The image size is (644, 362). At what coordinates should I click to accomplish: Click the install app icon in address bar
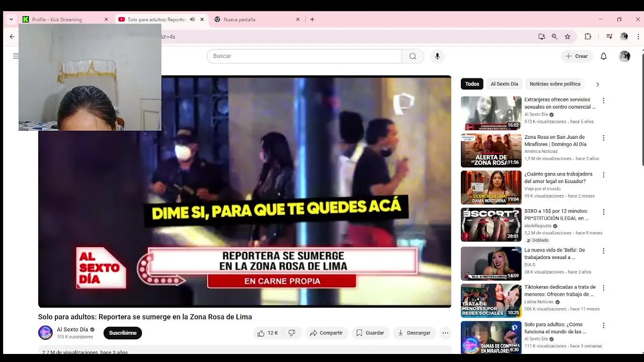[x=541, y=36]
